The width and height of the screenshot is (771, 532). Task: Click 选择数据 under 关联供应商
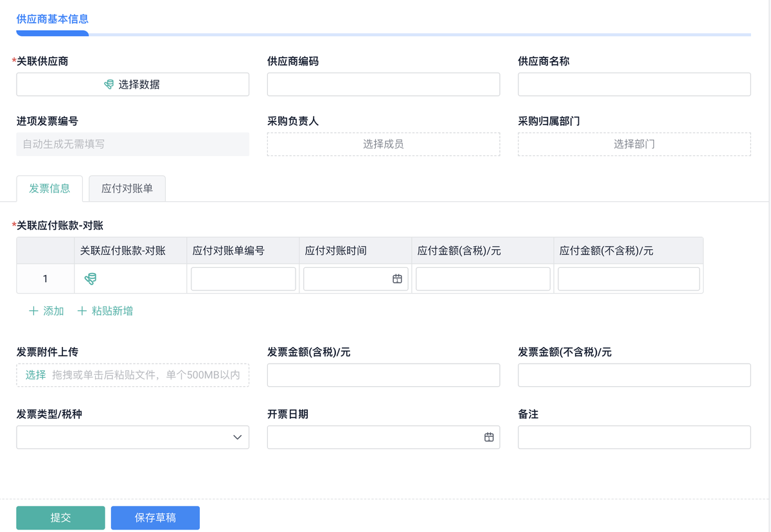[132, 84]
